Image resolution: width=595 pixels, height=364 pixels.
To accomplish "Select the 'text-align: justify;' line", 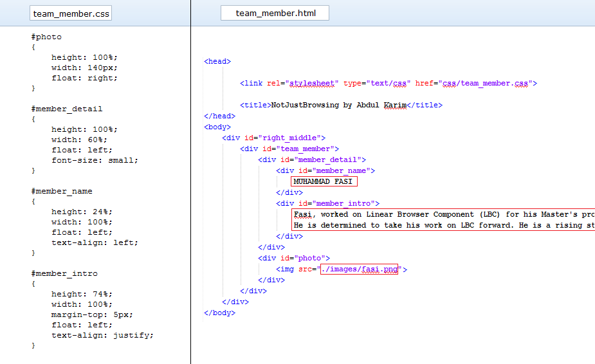I will (102, 335).
